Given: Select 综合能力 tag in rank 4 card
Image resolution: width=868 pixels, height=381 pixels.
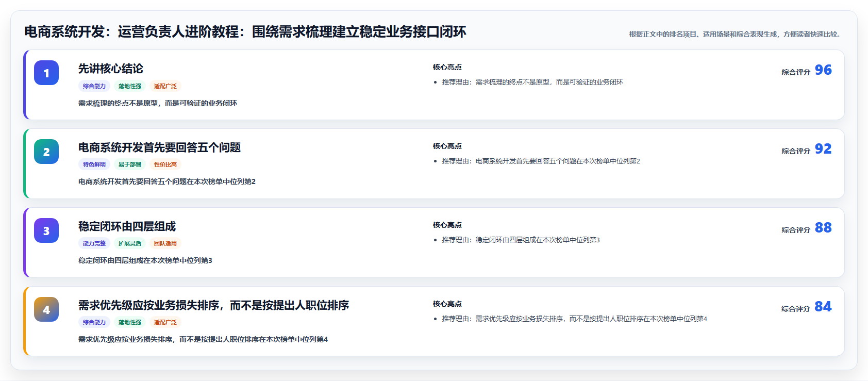Looking at the screenshot, I should [94, 322].
